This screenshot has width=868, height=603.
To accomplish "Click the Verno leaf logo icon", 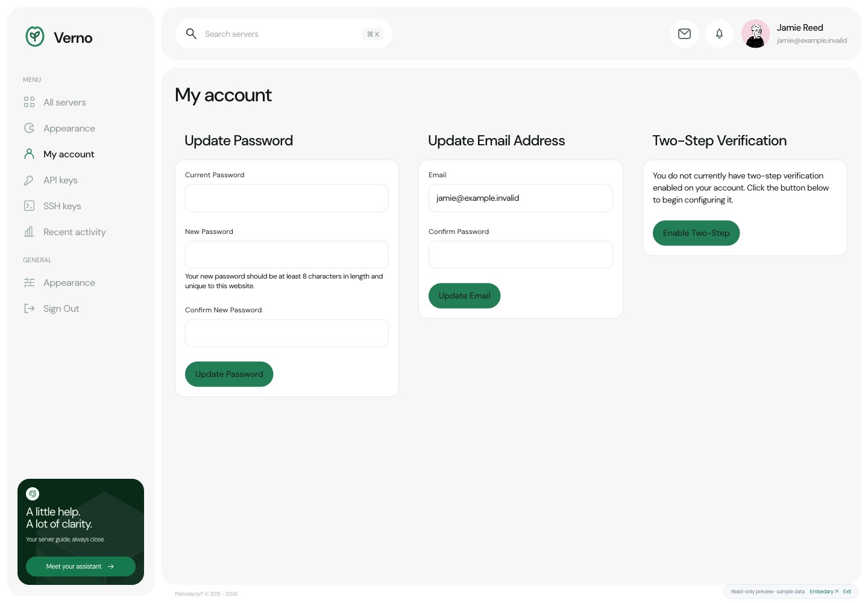I will (35, 37).
